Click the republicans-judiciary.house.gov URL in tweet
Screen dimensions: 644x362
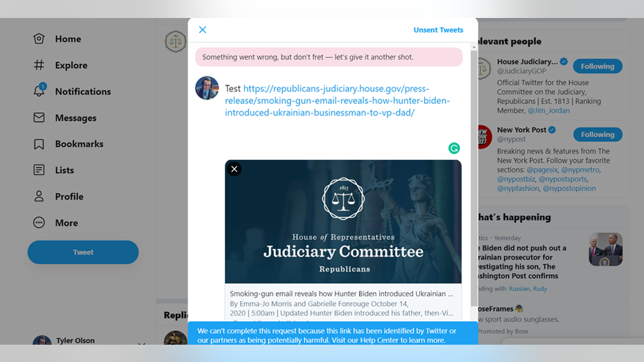tap(337, 100)
